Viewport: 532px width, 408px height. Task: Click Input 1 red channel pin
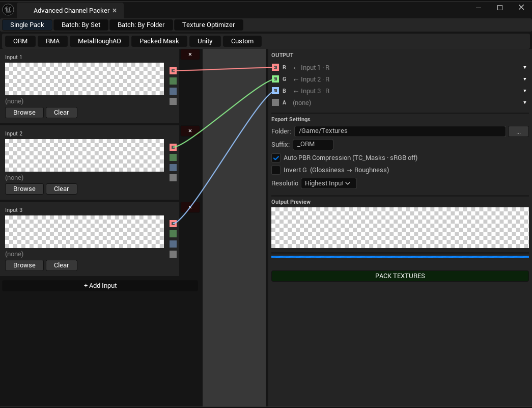click(173, 71)
